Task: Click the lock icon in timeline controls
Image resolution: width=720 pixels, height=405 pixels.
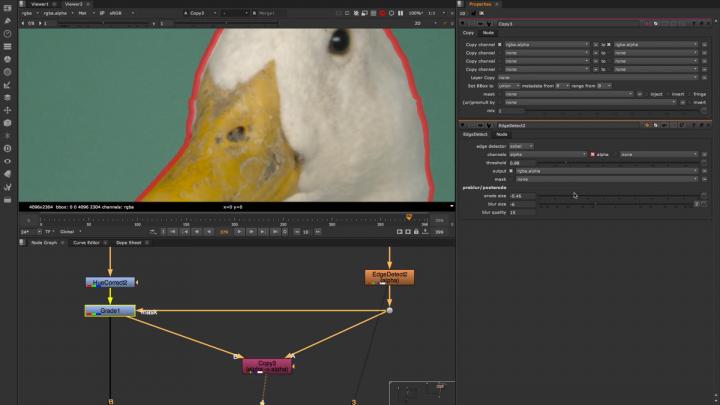Action: 416,232
